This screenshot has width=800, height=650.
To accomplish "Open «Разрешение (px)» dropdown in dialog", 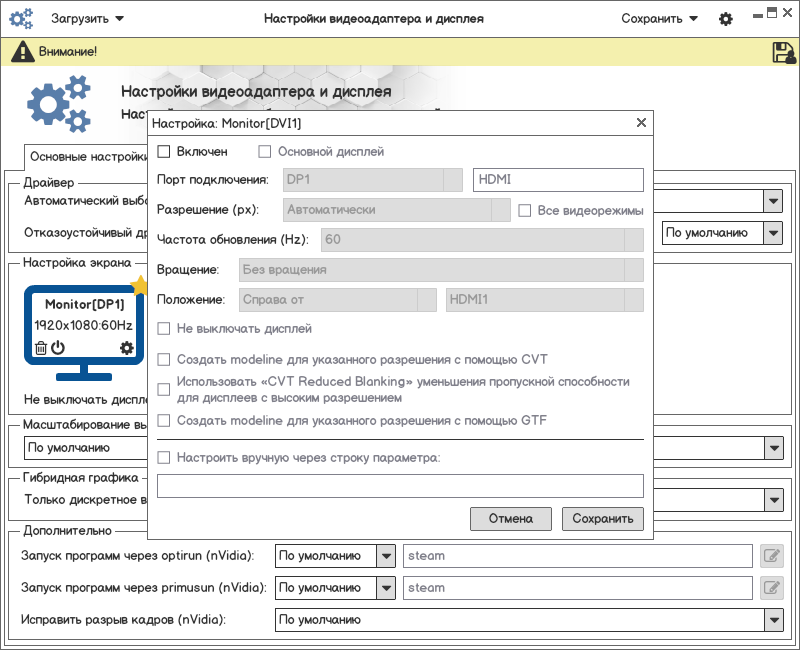I will tap(501, 211).
